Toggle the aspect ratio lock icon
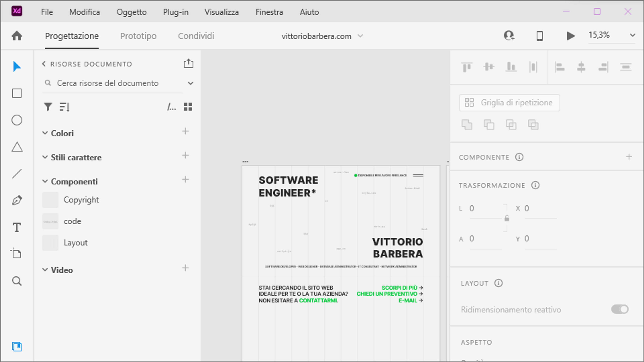The image size is (644, 362). pos(507,218)
